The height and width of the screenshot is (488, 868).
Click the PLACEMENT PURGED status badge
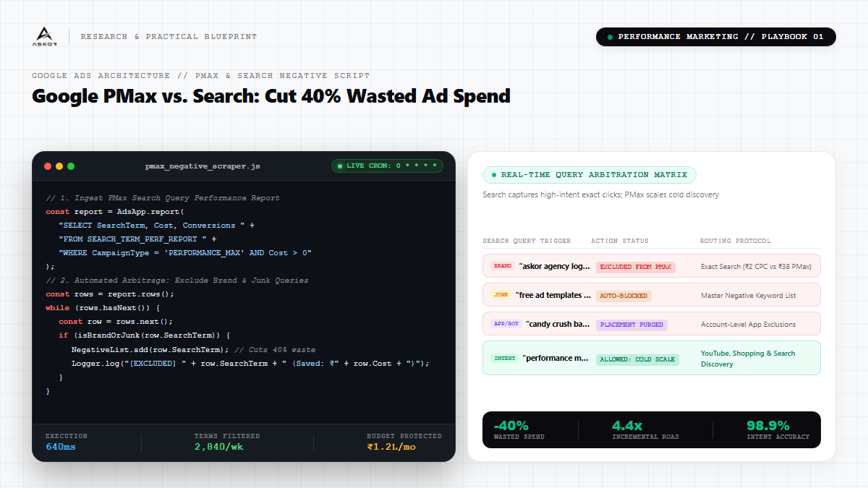coord(631,325)
